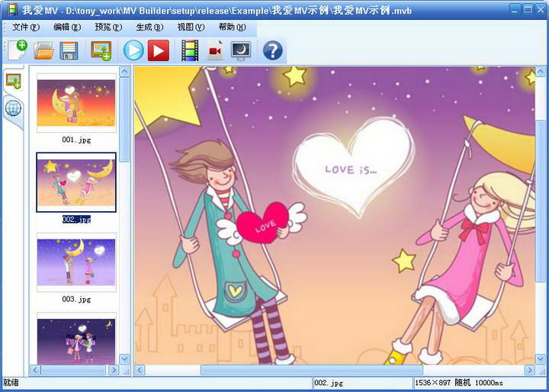Viewport: 549px width, 392px height.
Task: Open a project with the folder icon
Action: pyautogui.click(x=43, y=50)
